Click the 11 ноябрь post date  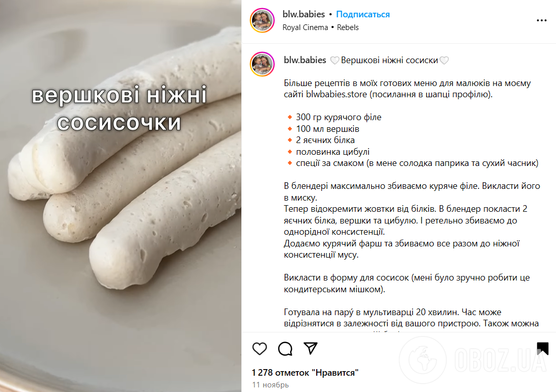(x=270, y=384)
